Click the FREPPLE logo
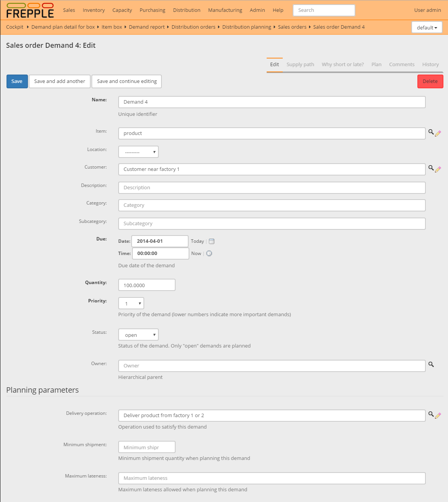 coord(30,10)
